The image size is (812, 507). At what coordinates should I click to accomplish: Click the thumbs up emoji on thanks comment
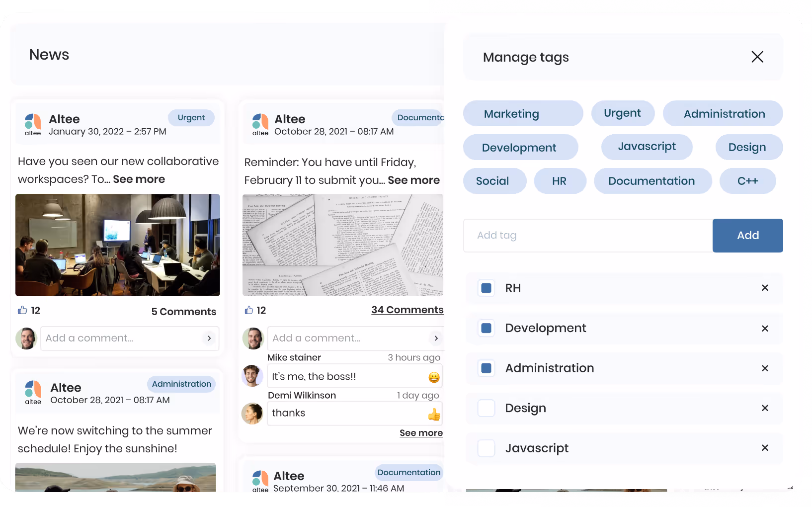click(x=434, y=414)
